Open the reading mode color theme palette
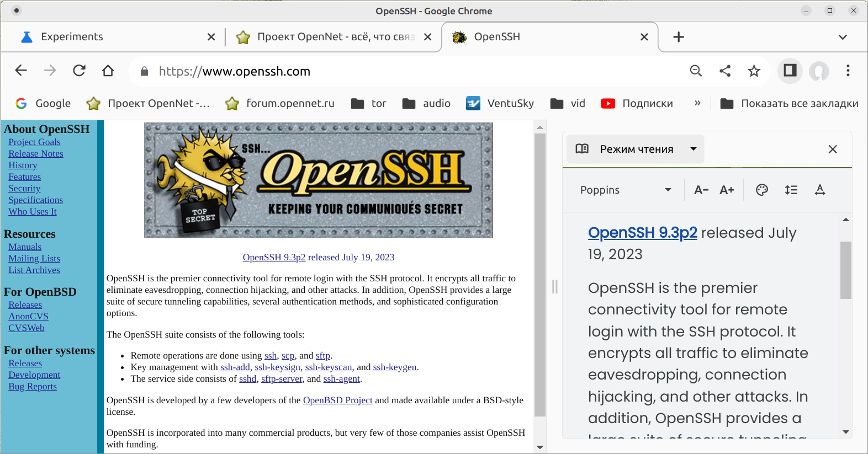This screenshot has width=868, height=454. (762, 190)
